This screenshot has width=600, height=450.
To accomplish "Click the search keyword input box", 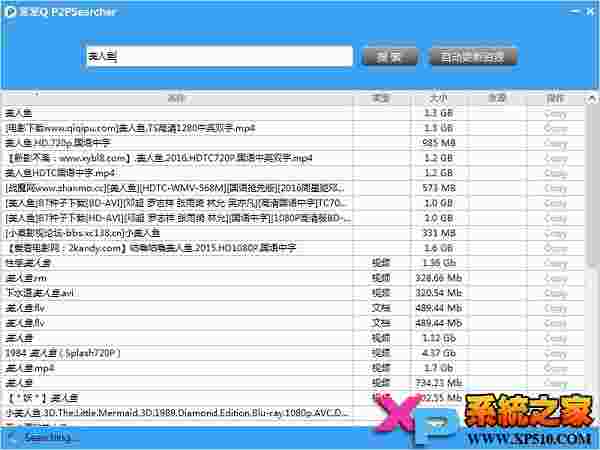I will point(220,57).
